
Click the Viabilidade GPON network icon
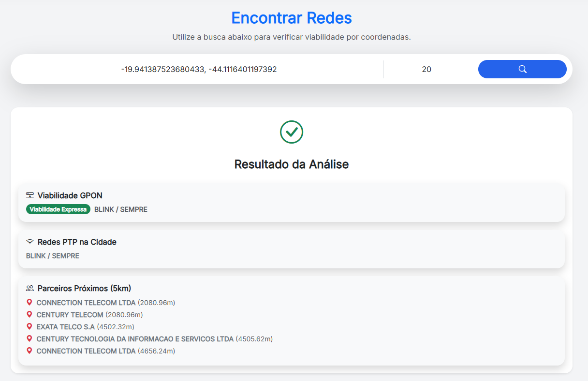30,195
